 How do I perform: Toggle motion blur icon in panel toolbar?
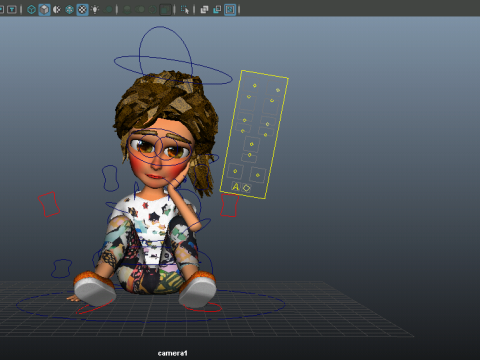pos(140,10)
